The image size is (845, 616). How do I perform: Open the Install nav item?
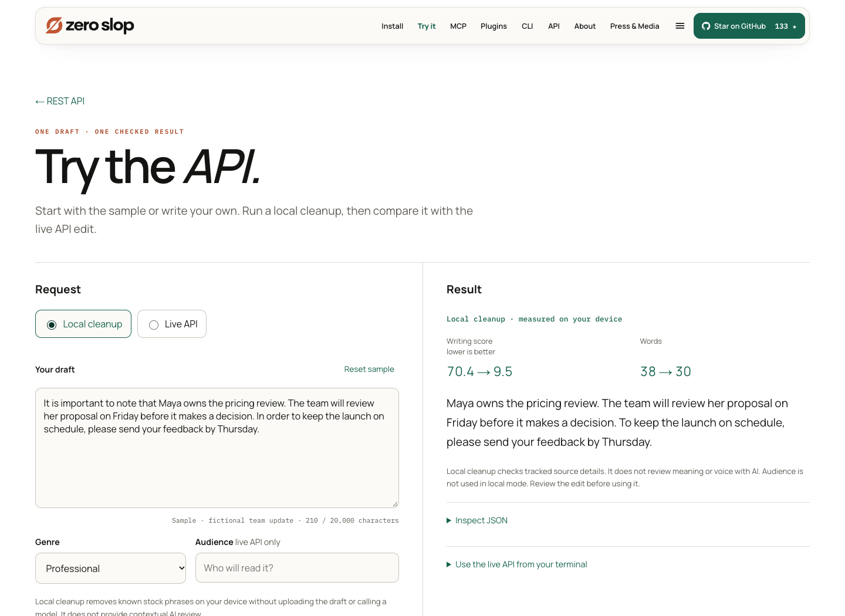[392, 26]
